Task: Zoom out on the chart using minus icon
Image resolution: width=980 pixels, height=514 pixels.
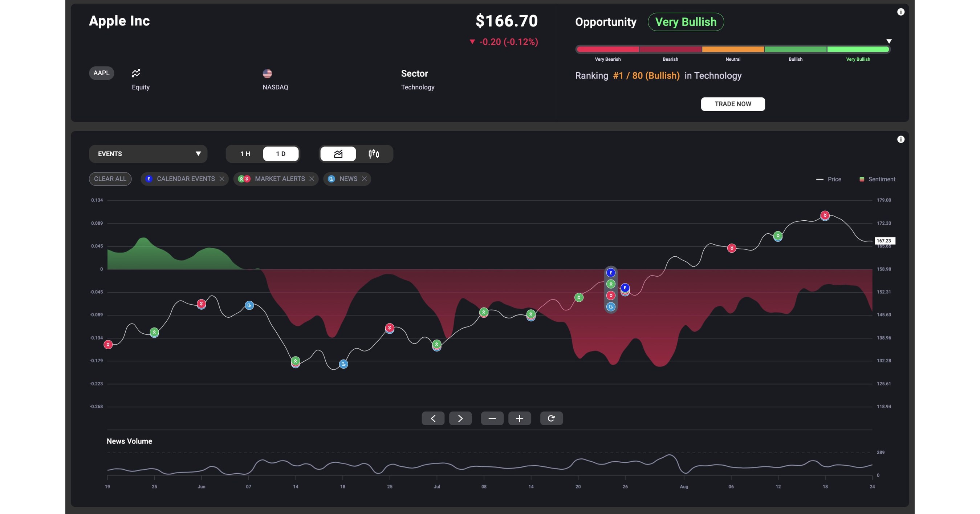Action: tap(492, 418)
